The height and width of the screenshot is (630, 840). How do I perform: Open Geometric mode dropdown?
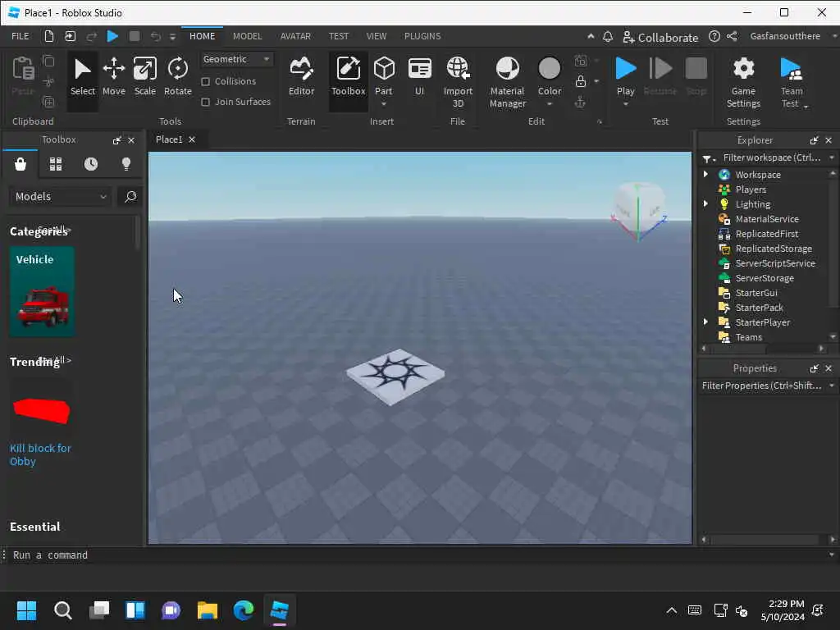pos(236,59)
